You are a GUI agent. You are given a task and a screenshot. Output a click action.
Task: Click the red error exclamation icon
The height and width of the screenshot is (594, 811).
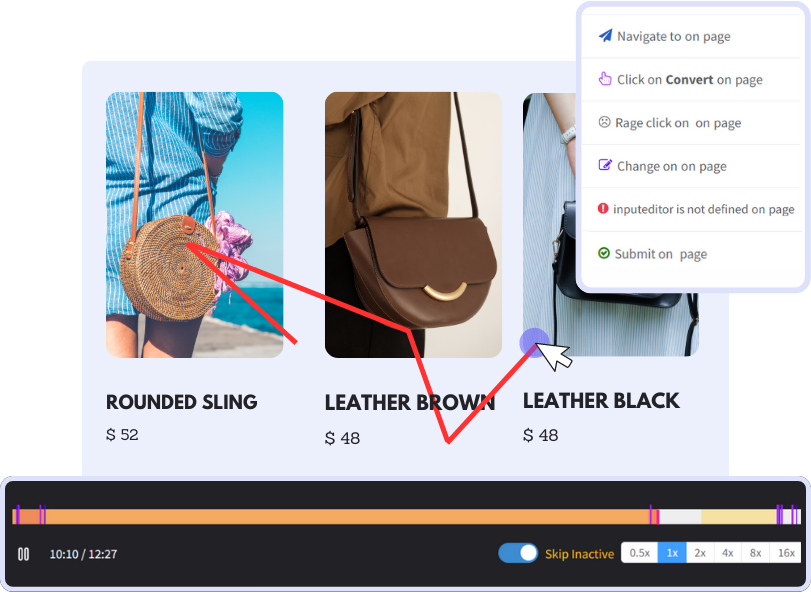pyautogui.click(x=603, y=209)
